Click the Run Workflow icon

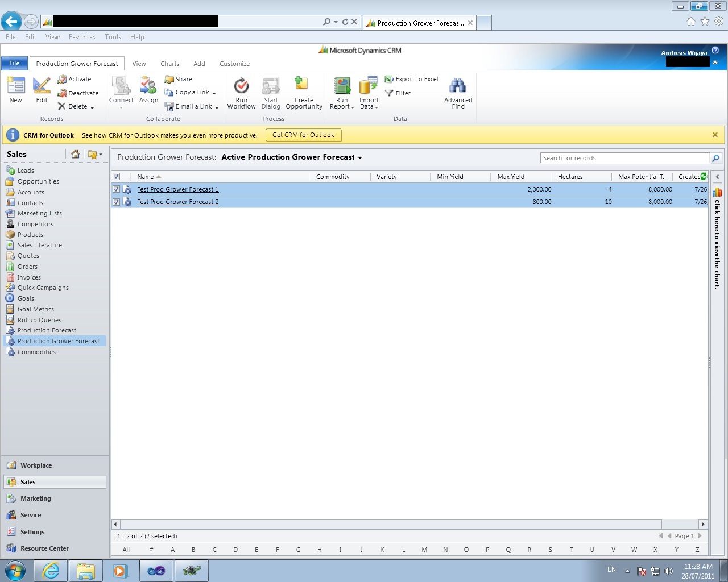[242, 86]
